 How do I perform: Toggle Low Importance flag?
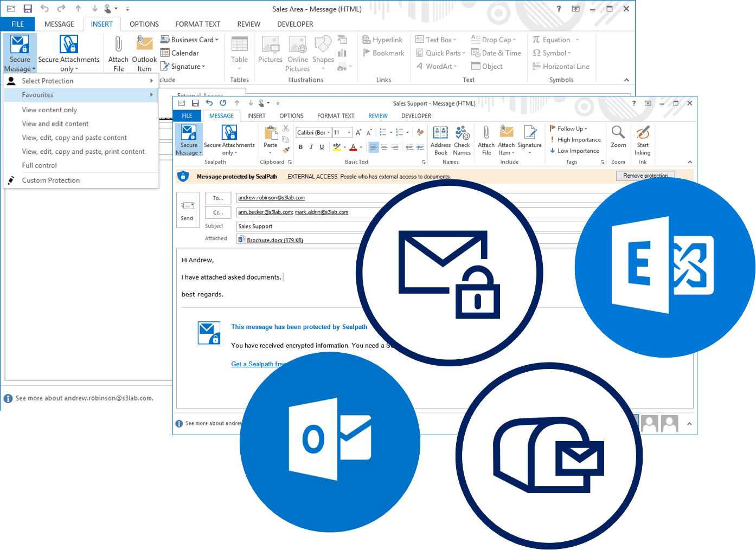click(574, 151)
